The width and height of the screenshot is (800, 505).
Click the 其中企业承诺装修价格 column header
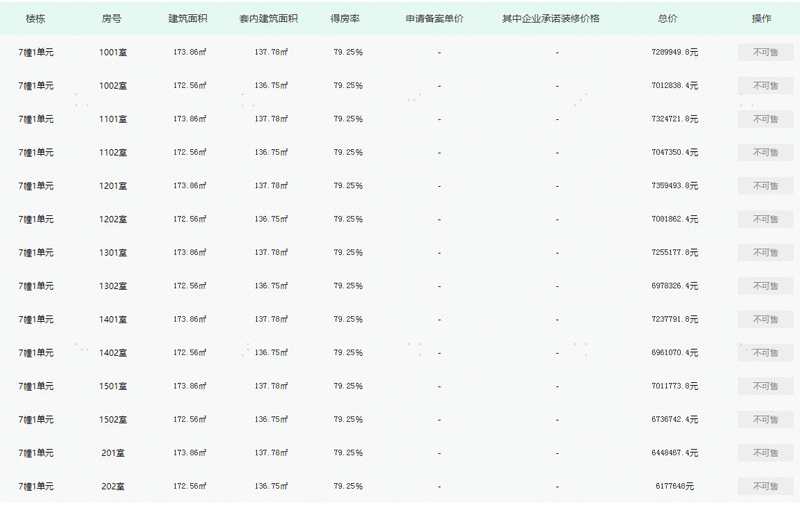click(551, 19)
